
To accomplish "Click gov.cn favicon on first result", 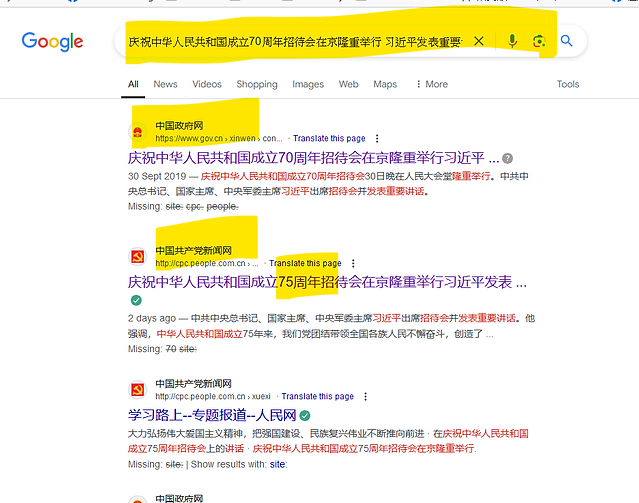I will coord(138,132).
